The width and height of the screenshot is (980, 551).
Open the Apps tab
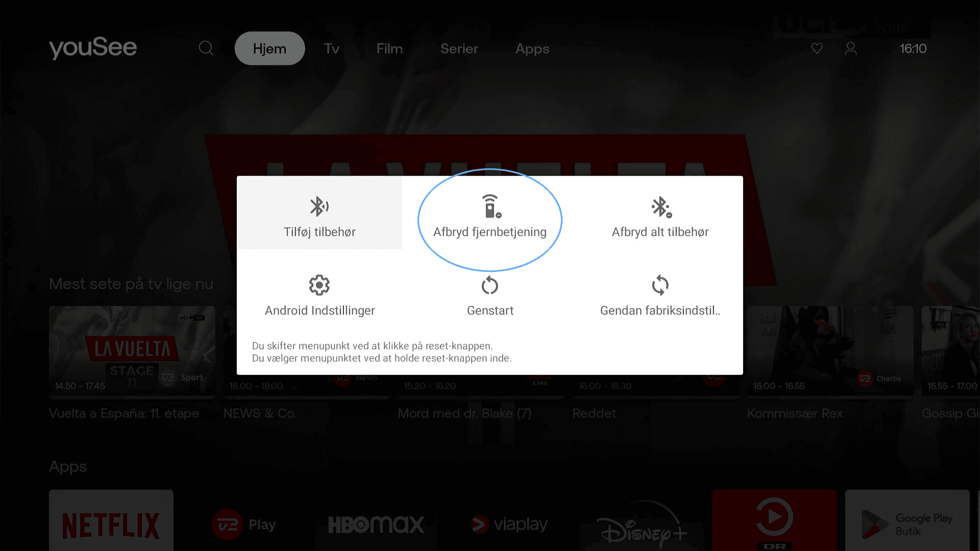[x=532, y=48]
